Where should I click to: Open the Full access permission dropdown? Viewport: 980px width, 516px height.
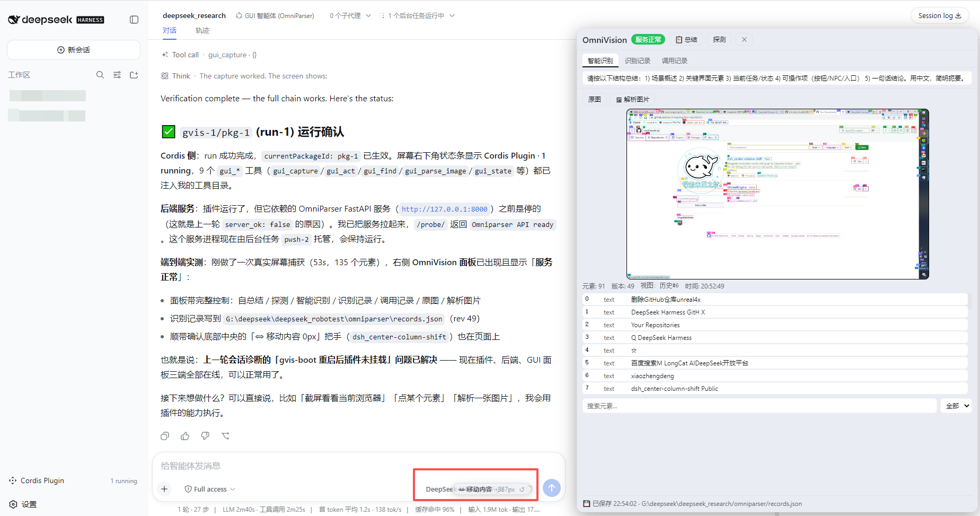click(210, 489)
